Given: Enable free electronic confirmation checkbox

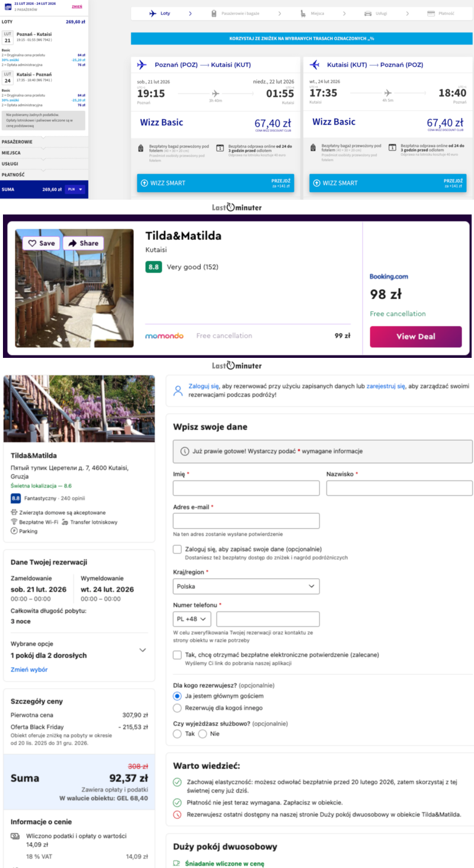Looking at the screenshot, I should [x=177, y=655].
